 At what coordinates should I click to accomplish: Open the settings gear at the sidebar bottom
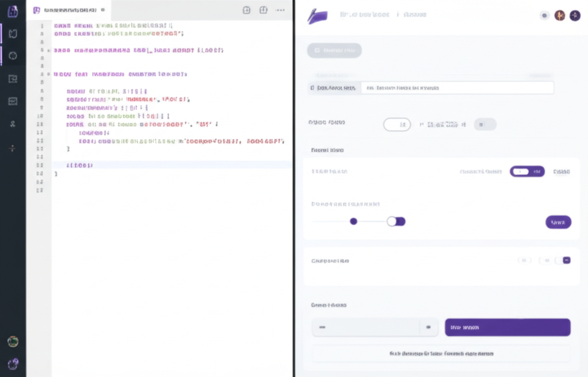pos(13,363)
